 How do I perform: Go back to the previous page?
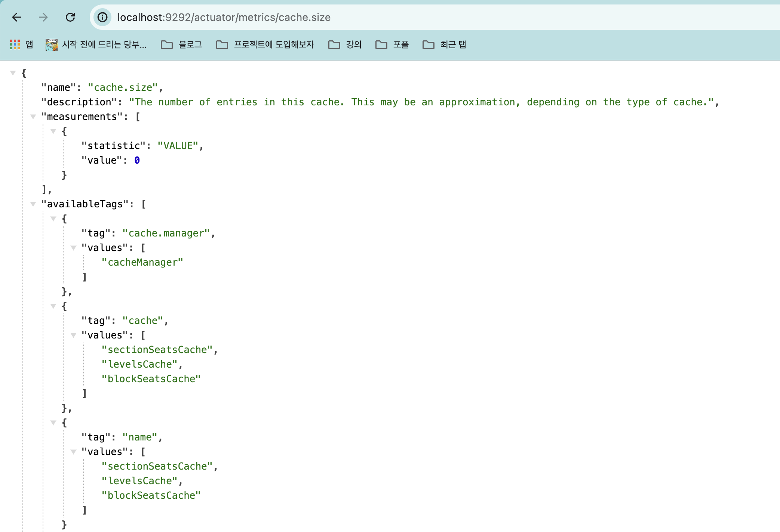click(17, 17)
